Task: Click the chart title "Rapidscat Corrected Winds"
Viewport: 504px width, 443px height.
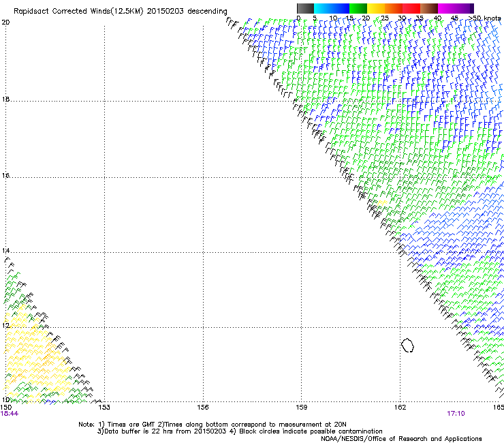Action: 63,12
